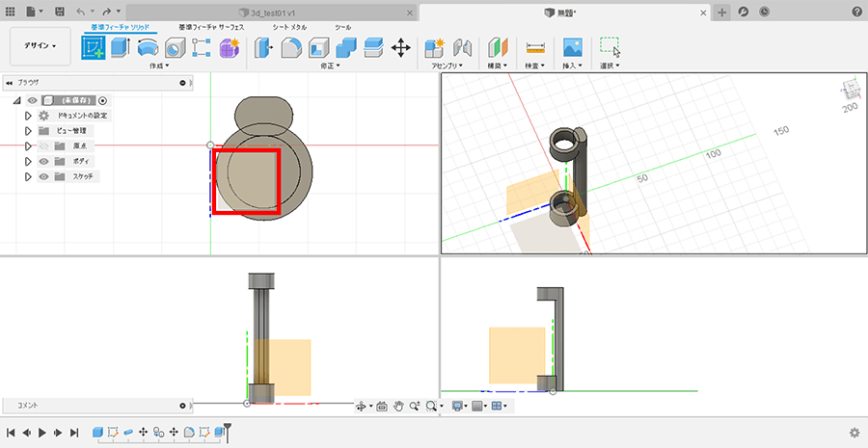Open the Measure tool under 検査

point(535,47)
